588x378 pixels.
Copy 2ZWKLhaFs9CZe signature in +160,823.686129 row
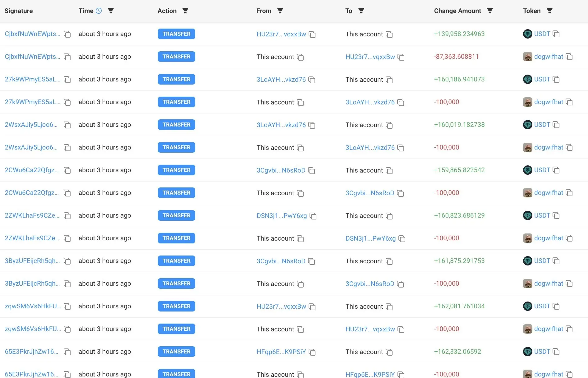pyautogui.click(x=67, y=216)
